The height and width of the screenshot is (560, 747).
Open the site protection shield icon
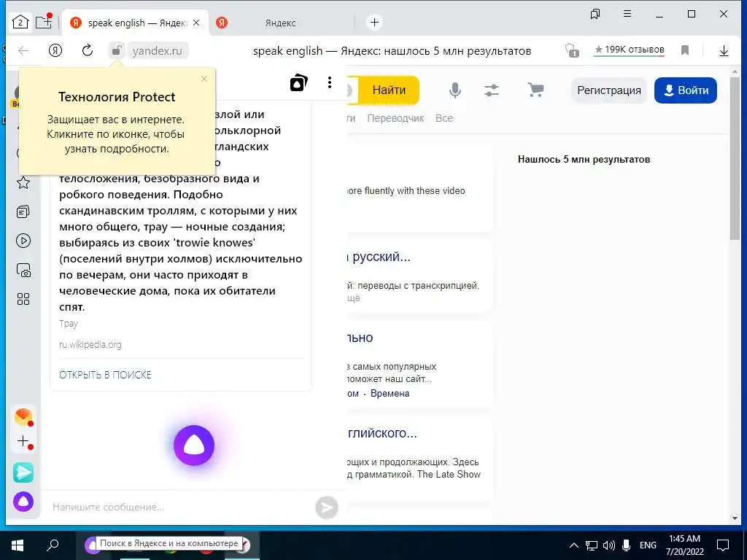pos(572,50)
